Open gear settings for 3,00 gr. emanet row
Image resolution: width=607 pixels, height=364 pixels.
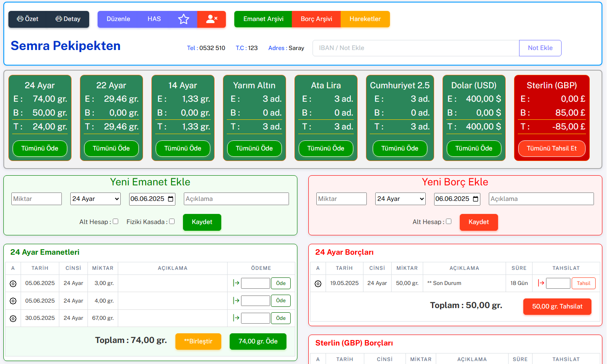[13, 284]
